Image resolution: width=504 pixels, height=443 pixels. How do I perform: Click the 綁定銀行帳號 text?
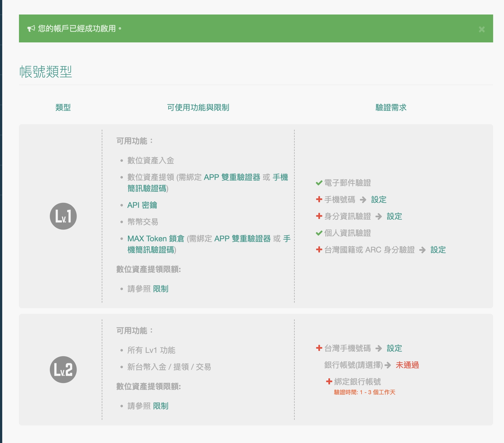pyautogui.click(x=357, y=382)
